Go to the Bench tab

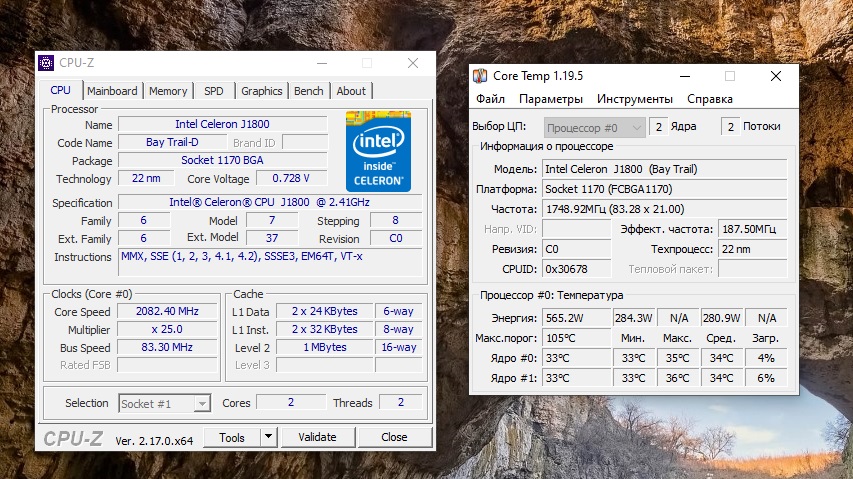(308, 91)
